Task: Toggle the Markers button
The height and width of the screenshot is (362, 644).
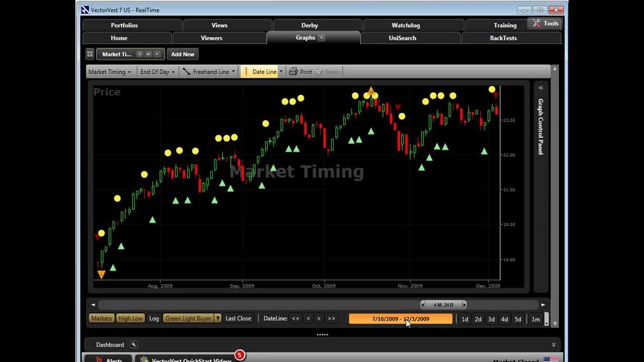Action: (101, 318)
